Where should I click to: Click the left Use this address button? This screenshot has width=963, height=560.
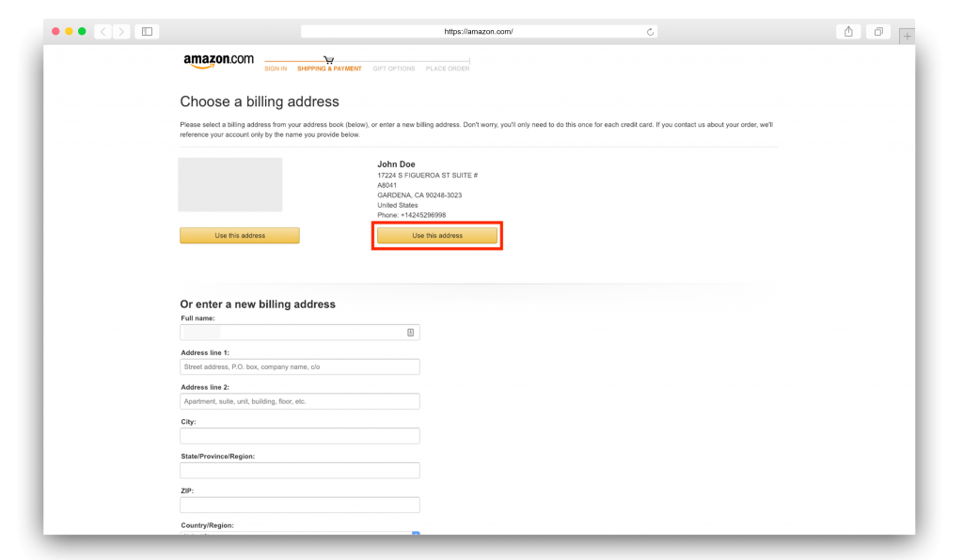(x=240, y=236)
